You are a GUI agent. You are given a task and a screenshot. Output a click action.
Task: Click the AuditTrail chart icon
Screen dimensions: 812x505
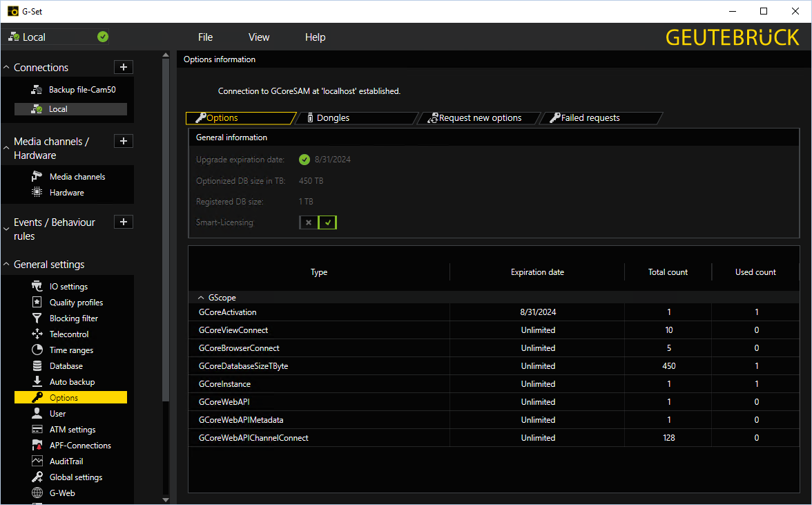click(x=37, y=461)
